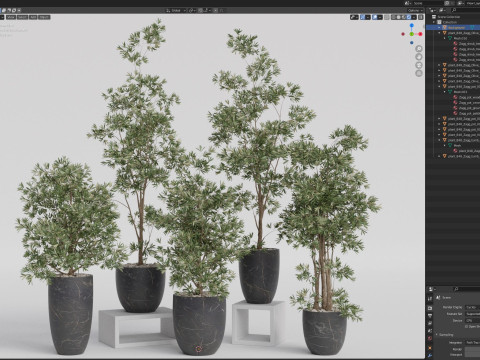Open the gizmo settings dropdown arrow
The image size is (480, 360).
[368, 17]
